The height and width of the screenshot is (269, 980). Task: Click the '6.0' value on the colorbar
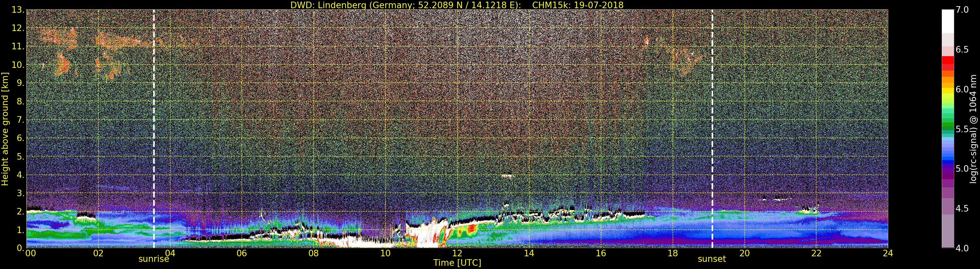(x=962, y=89)
